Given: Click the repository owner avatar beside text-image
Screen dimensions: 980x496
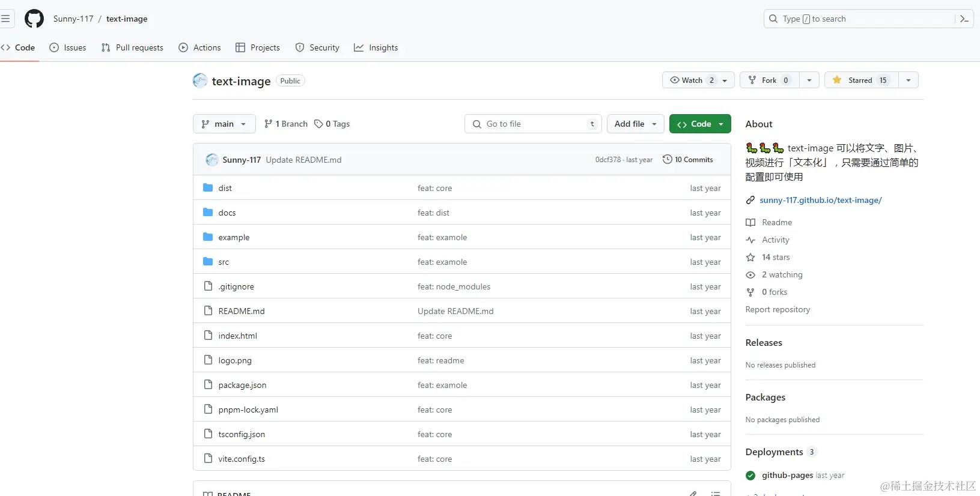Looking at the screenshot, I should [x=200, y=80].
